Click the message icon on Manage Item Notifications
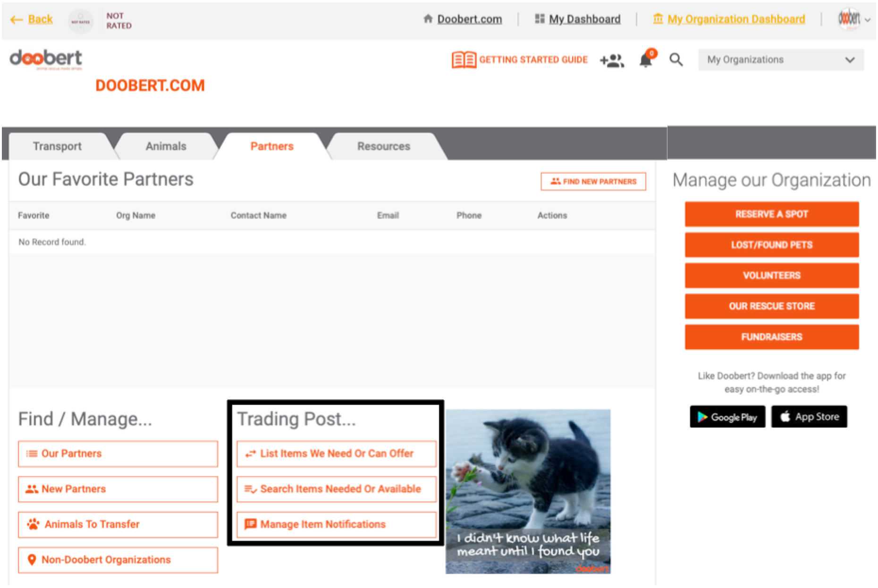Image resolution: width=878 pixels, height=588 pixels. point(250,524)
